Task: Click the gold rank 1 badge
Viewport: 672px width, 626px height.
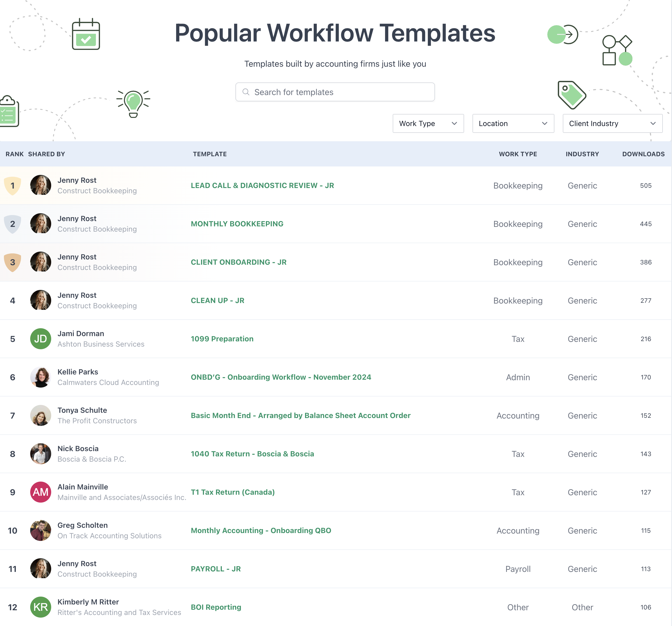Action: 13,186
